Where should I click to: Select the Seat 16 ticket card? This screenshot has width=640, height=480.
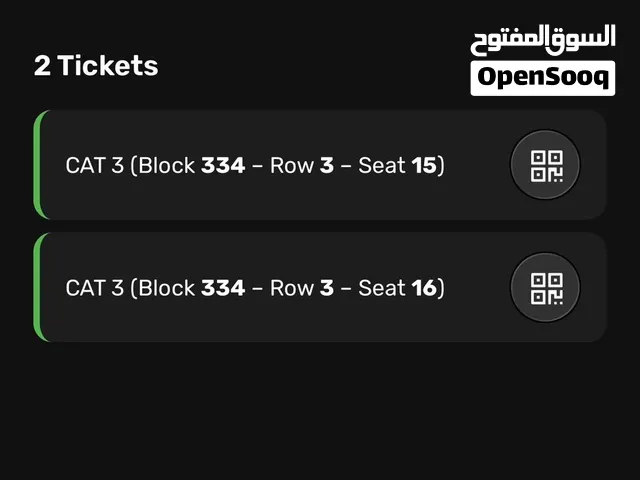tap(320, 287)
